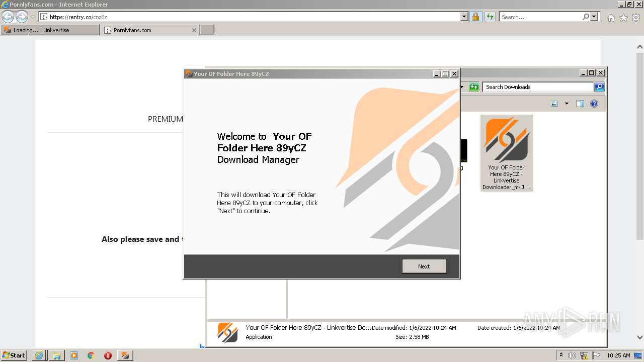Open IE Tools gear icon
Screen dimensions: 644x362
click(636, 18)
